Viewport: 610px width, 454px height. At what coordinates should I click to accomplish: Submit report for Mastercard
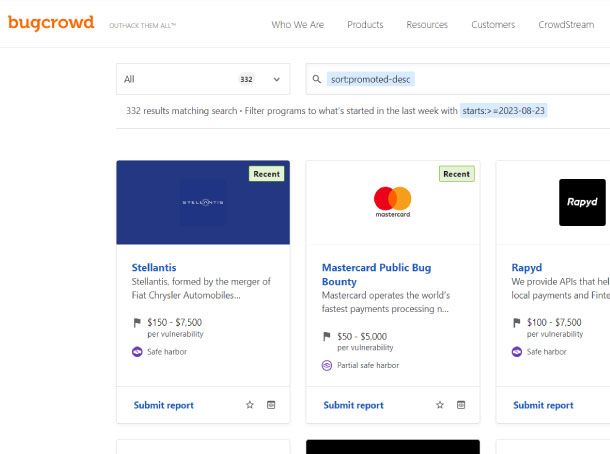pyautogui.click(x=354, y=405)
